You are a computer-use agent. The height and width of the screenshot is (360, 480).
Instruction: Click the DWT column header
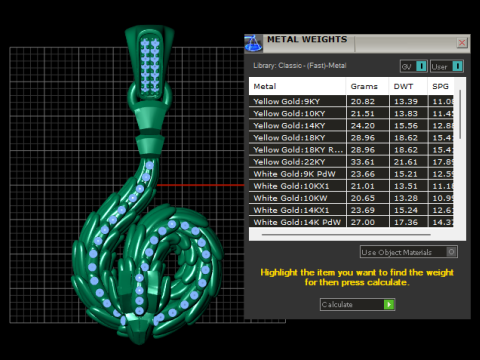tap(408, 86)
